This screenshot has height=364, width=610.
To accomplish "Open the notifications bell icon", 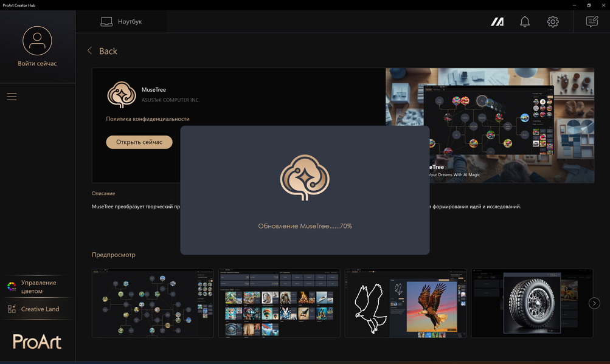I will coord(525,21).
